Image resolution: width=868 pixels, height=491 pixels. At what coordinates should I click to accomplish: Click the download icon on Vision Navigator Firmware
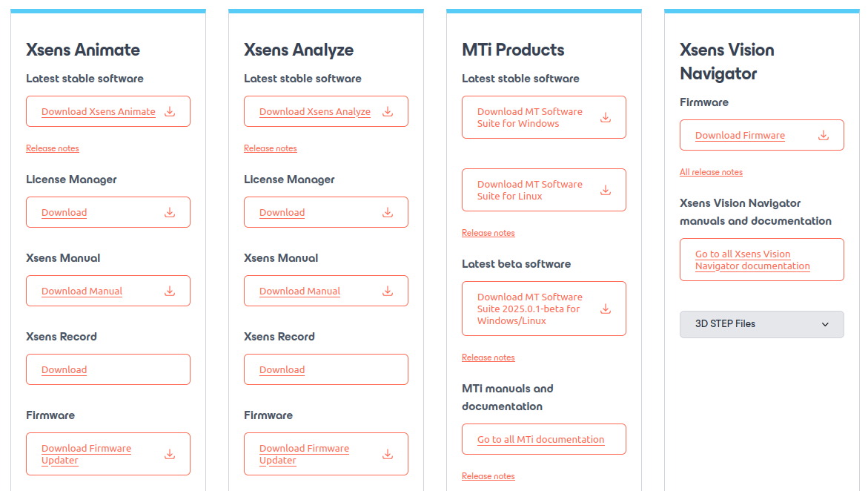point(823,135)
